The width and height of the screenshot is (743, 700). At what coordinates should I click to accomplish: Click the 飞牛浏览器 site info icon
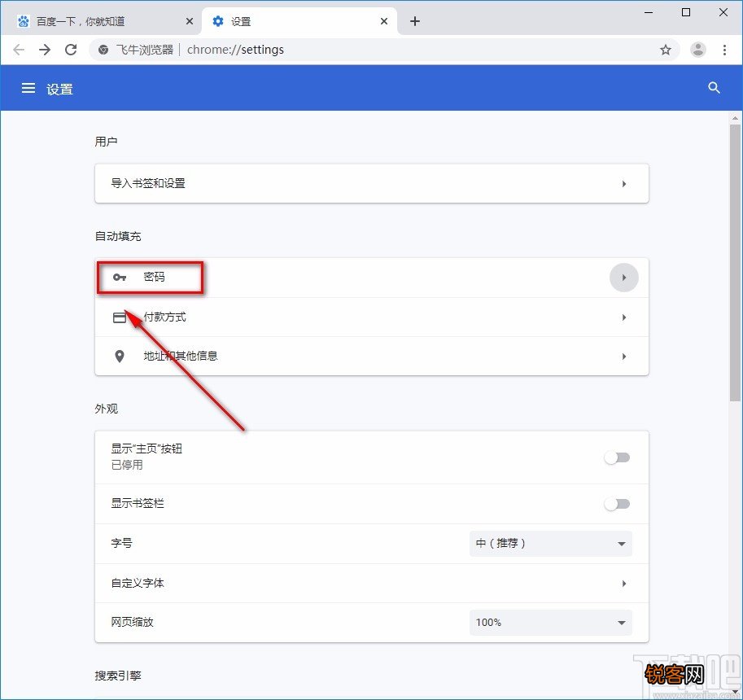click(x=103, y=50)
